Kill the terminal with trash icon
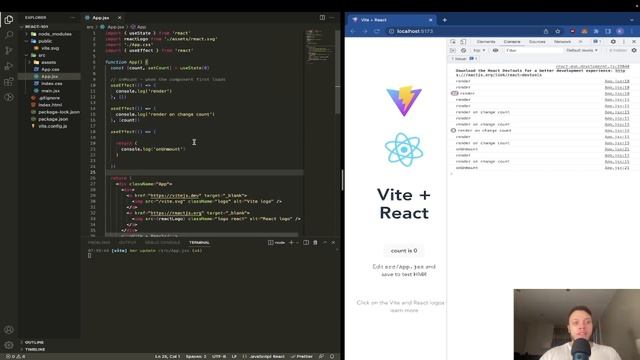 click(x=315, y=242)
